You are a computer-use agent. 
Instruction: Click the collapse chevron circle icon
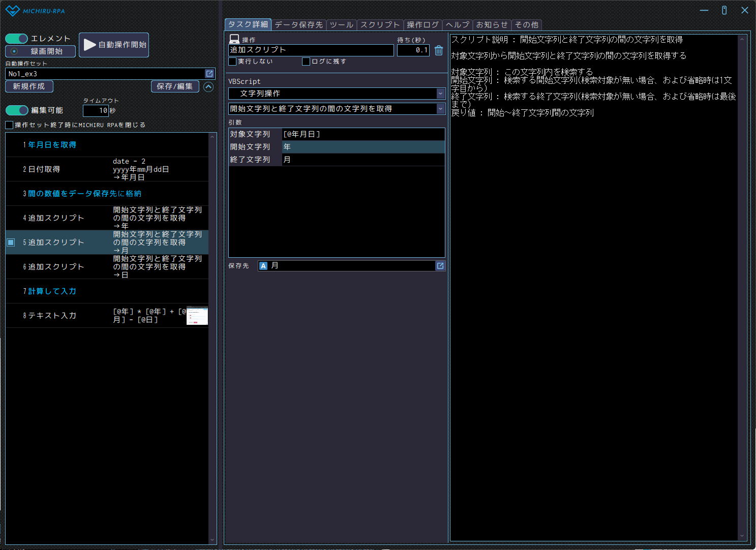[208, 87]
